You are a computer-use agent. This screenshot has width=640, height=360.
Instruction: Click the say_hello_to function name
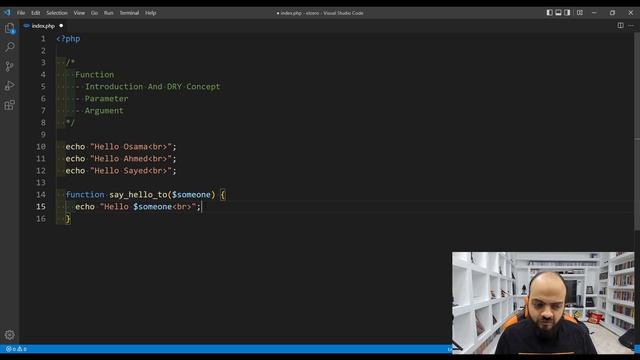(x=138, y=195)
